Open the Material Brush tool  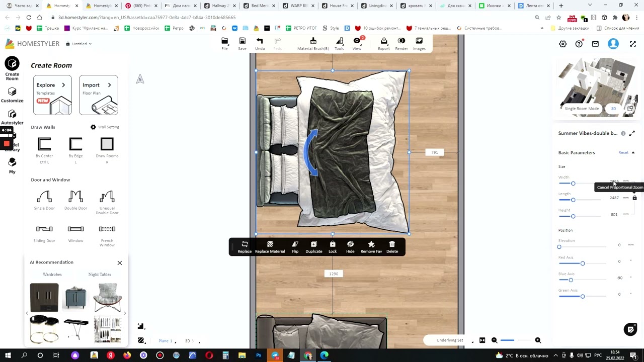coord(313,44)
